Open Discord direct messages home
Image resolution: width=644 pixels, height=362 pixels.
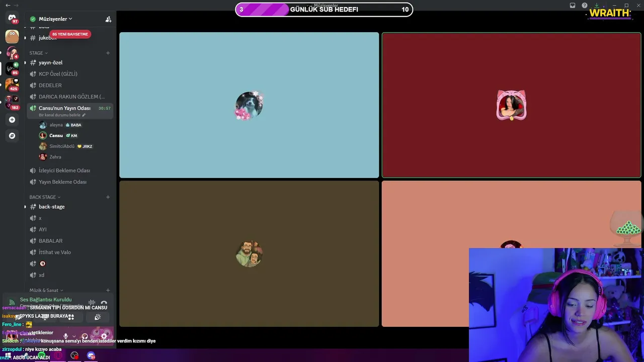click(x=12, y=19)
